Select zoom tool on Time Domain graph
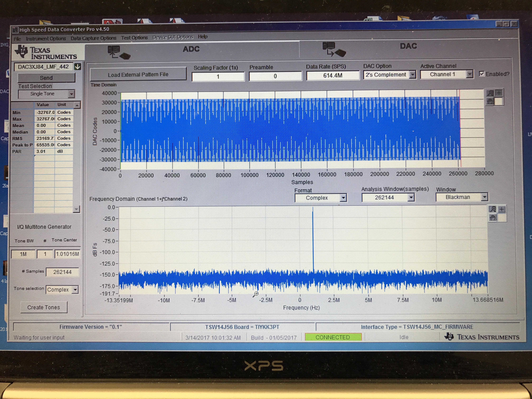The height and width of the screenshot is (399, 532). point(490,93)
